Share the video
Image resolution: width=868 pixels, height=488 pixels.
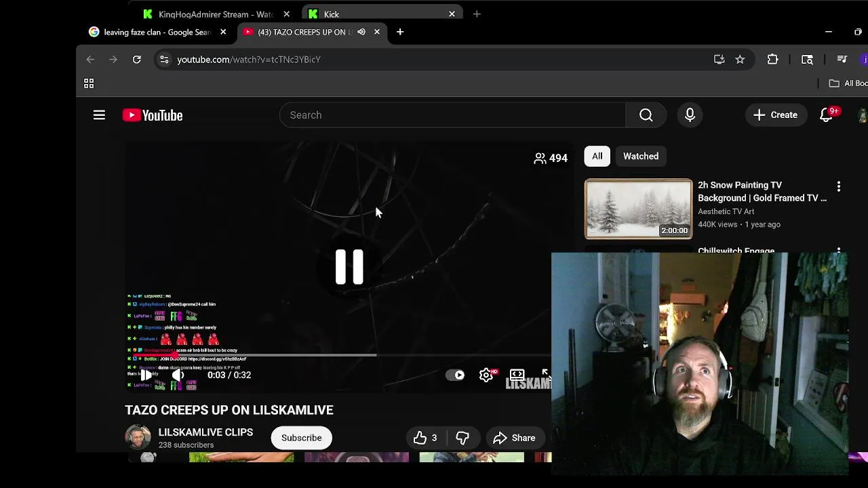[514, 438]
